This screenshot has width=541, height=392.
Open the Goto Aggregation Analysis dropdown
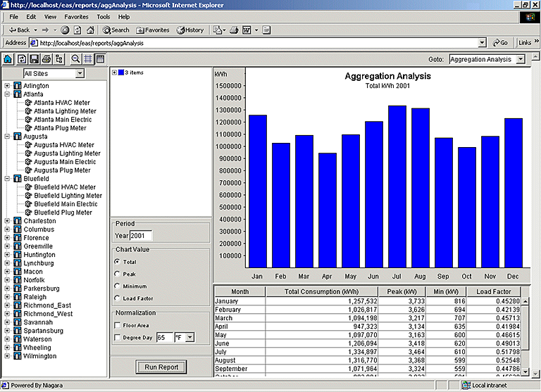click(520, 60)
